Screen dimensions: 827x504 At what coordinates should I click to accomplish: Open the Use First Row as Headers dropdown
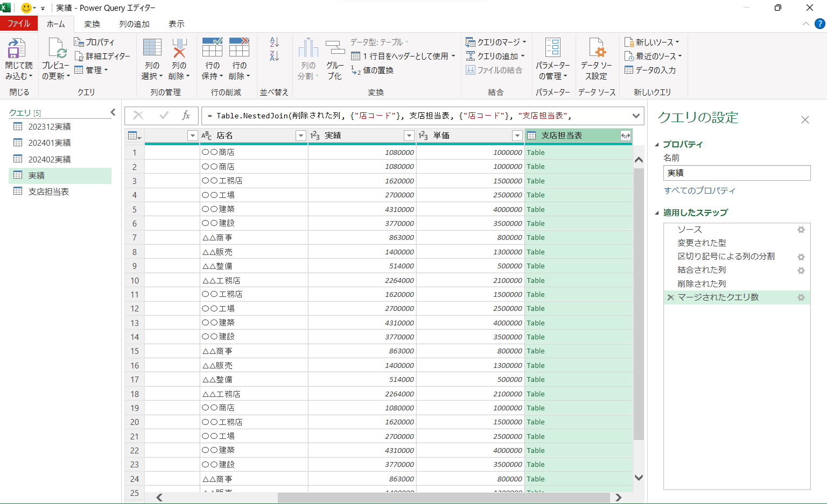tap(453, 56)
